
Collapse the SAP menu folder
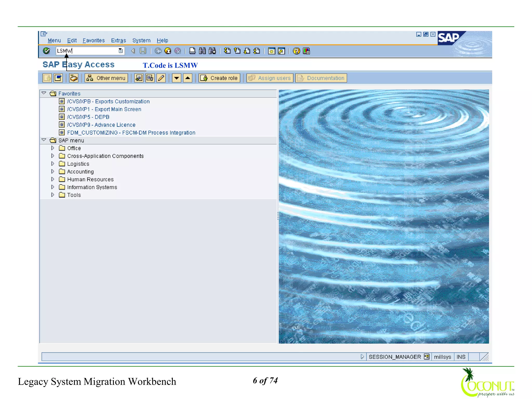coord(44,140)
